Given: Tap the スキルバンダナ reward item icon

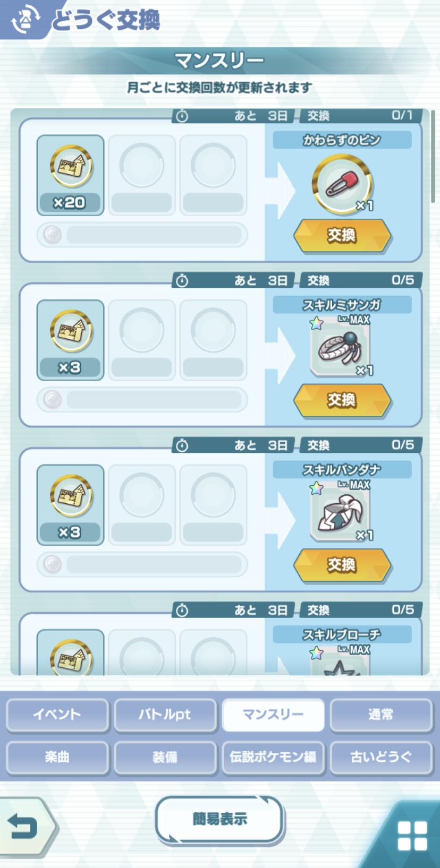Looking at the screenshot, I should [x=340, y=511].
